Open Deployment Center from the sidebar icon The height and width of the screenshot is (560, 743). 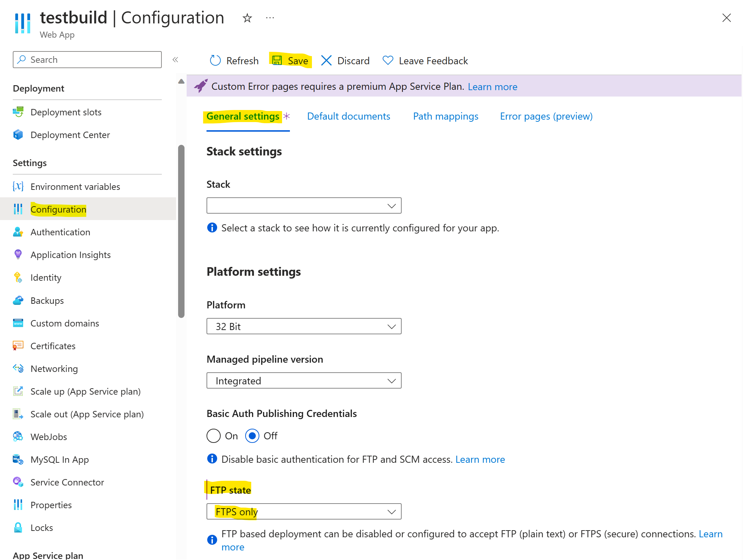(x=18, y=135)
